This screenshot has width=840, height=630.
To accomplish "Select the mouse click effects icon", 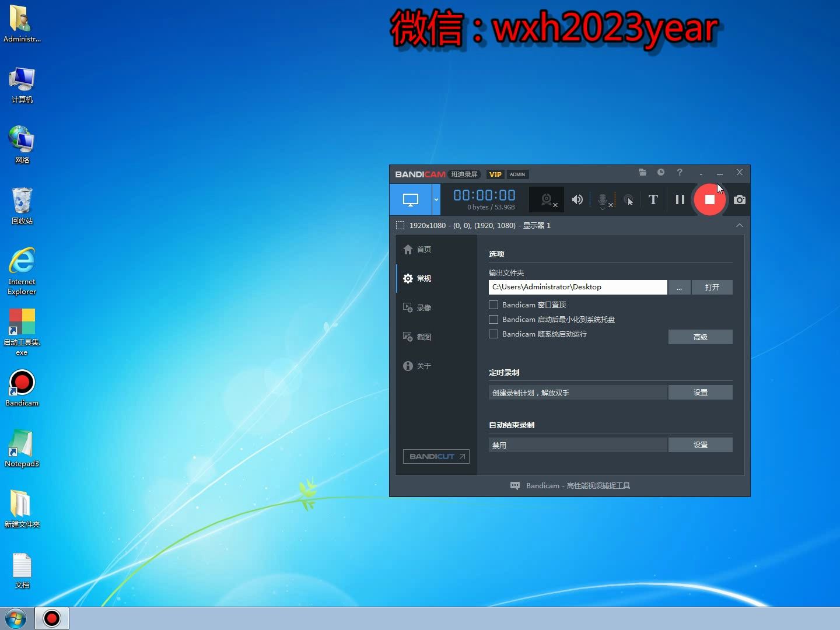I will tap(629, 199).
